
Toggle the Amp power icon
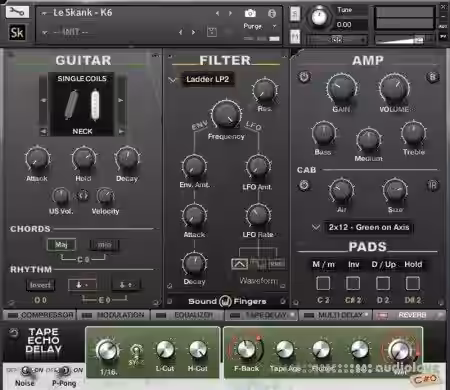point(304,77)
